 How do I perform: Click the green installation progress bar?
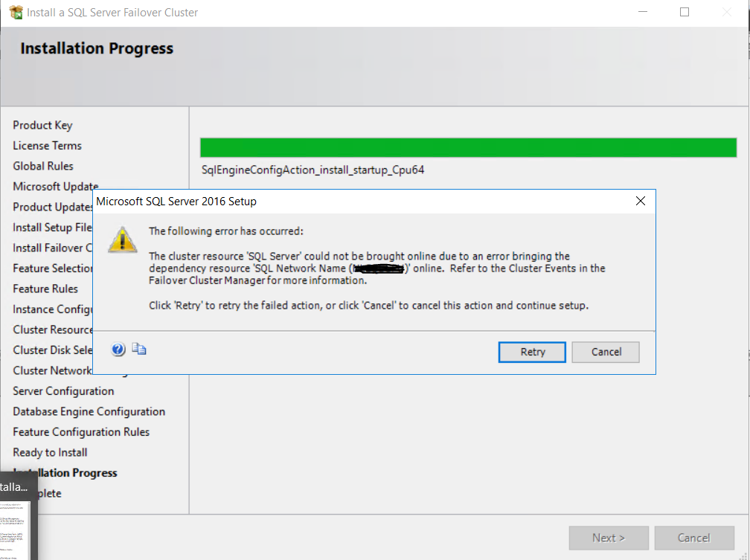468,147
